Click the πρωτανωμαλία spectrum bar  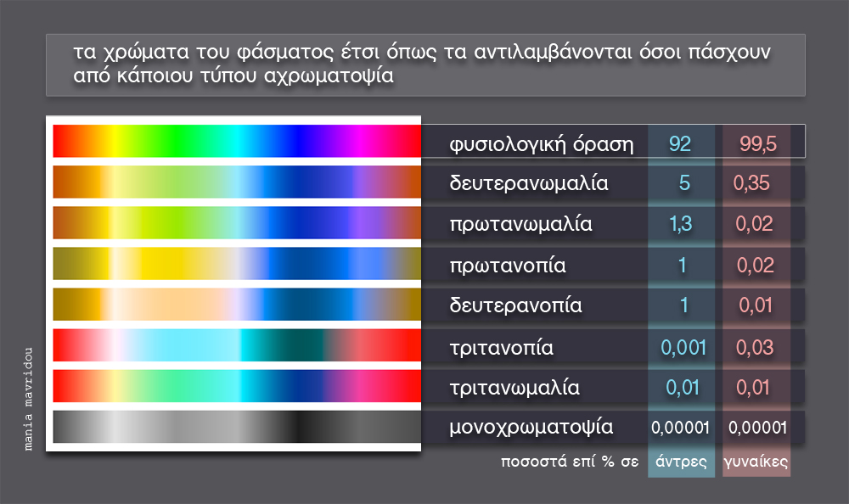click(x=236, y=222)
